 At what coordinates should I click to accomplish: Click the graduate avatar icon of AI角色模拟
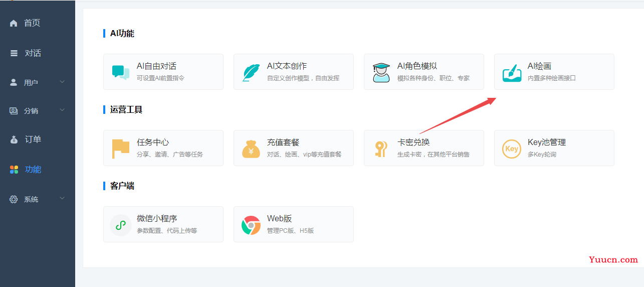click(381, 72)
